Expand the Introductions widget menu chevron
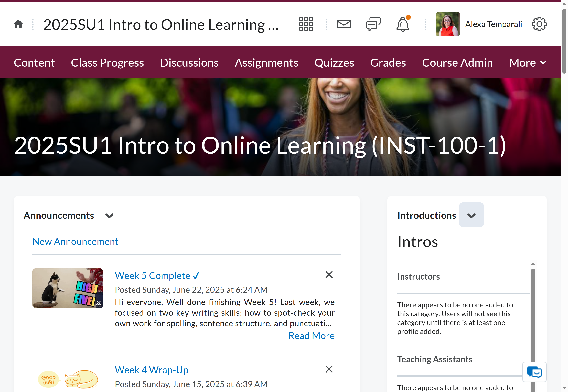The height and width of the screenshot is (392, 568). [x=471, y=215]
